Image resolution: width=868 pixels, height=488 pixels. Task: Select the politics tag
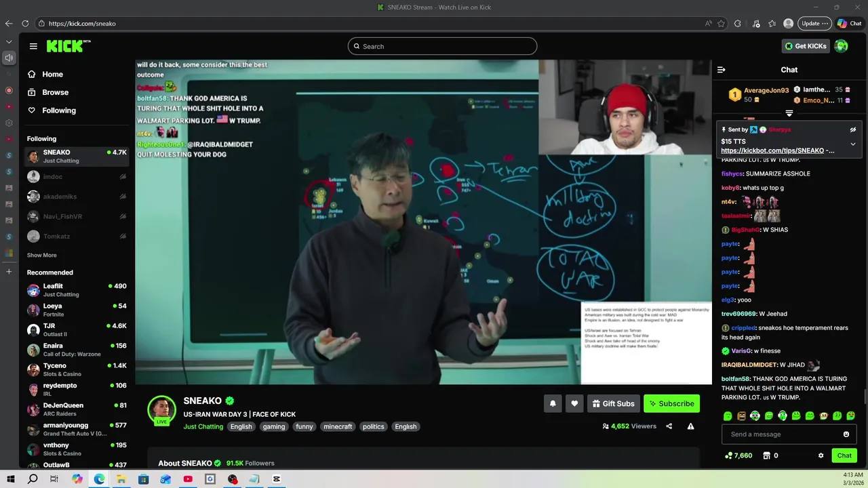point(374,426)
